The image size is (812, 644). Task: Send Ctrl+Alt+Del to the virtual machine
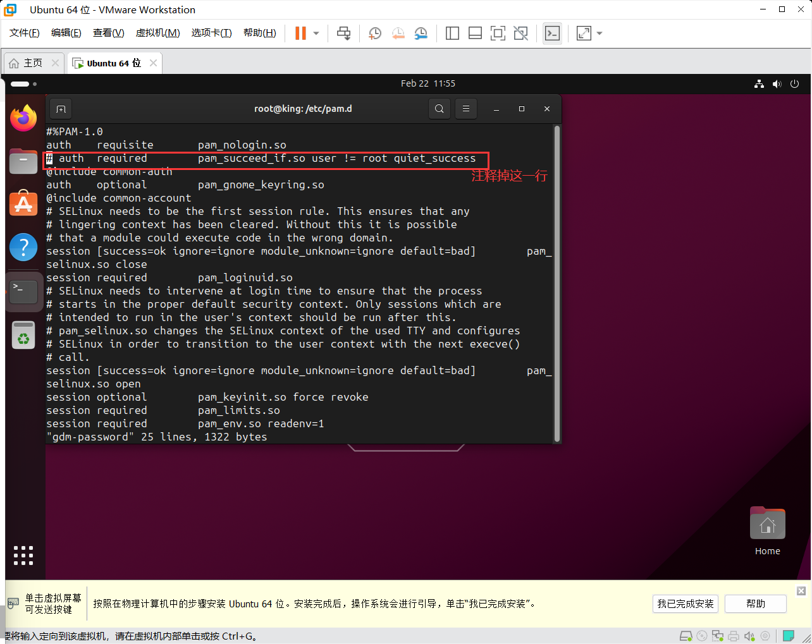pyautogui.click(x=343, y=33)
